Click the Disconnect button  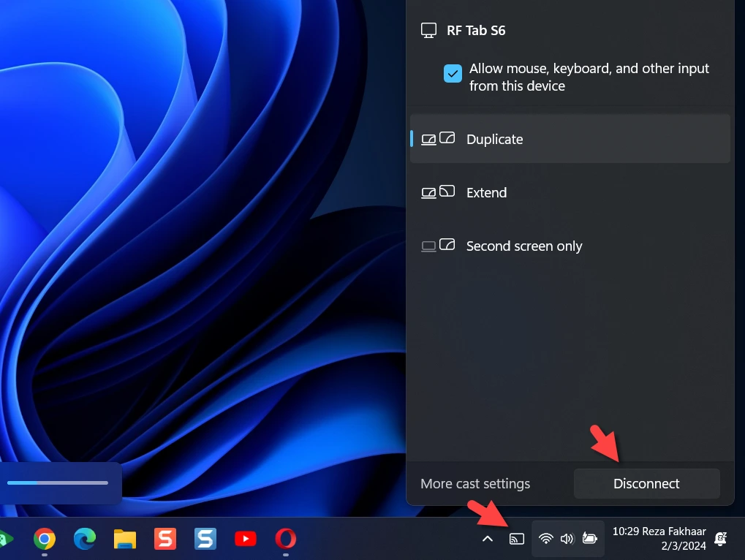(x=646, y=483)
